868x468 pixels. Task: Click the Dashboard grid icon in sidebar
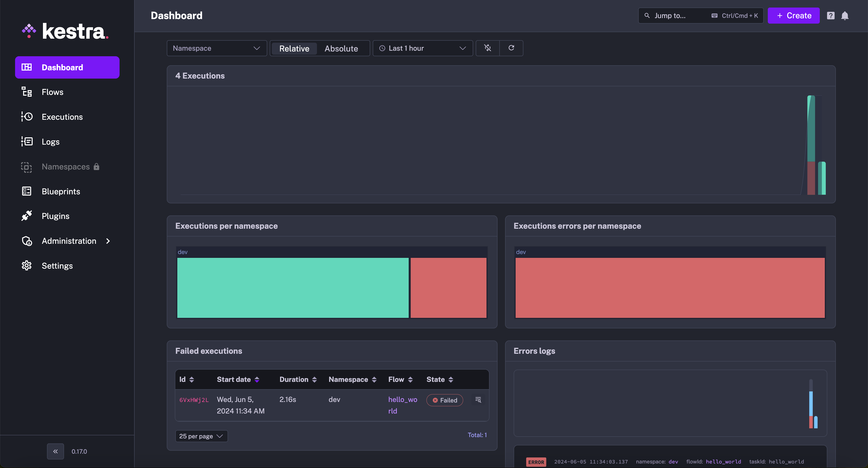point(27,67)
